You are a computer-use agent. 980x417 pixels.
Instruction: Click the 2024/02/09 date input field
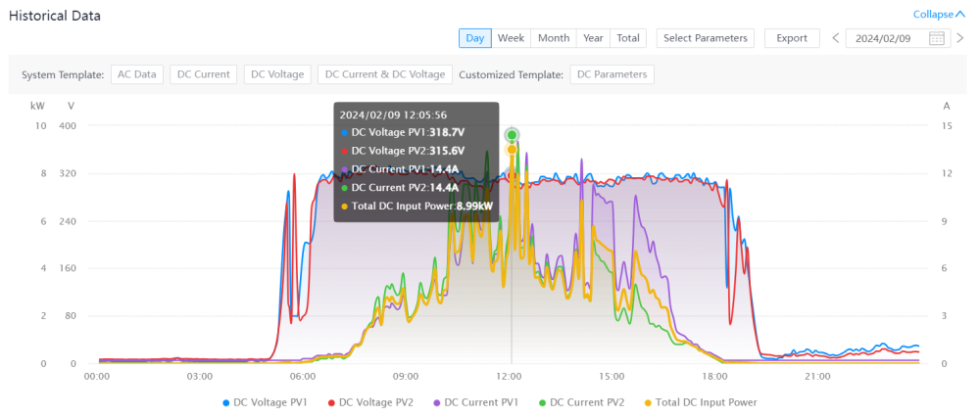898,38
